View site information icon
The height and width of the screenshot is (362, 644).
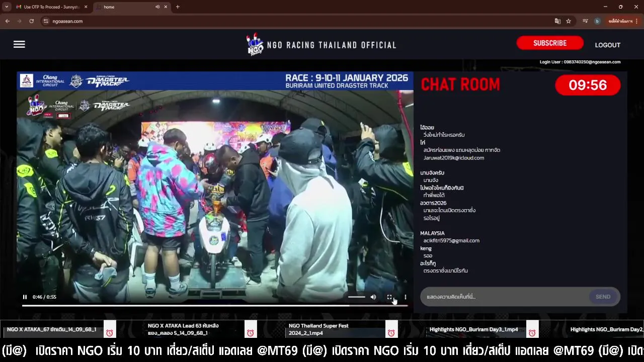click(x=46, y=21)
